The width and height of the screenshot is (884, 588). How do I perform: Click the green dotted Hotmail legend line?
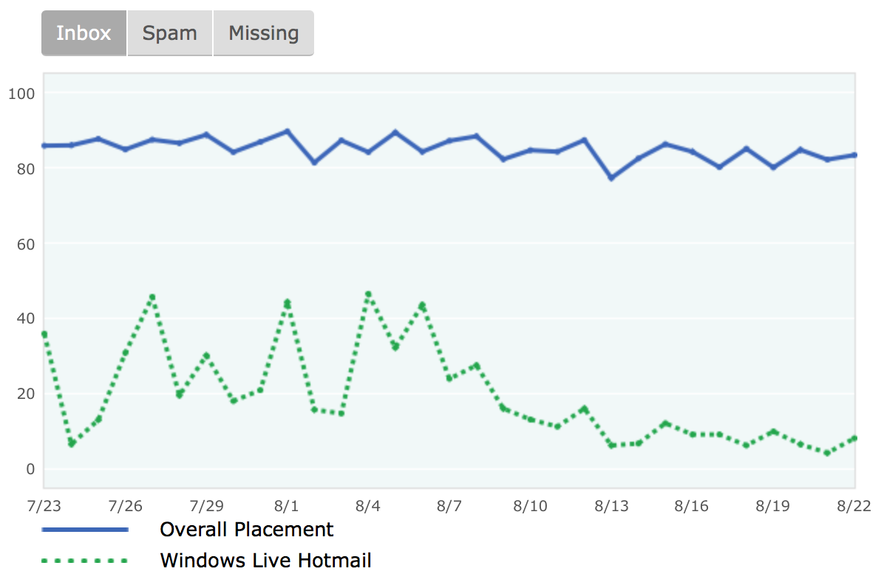(85, 561)
